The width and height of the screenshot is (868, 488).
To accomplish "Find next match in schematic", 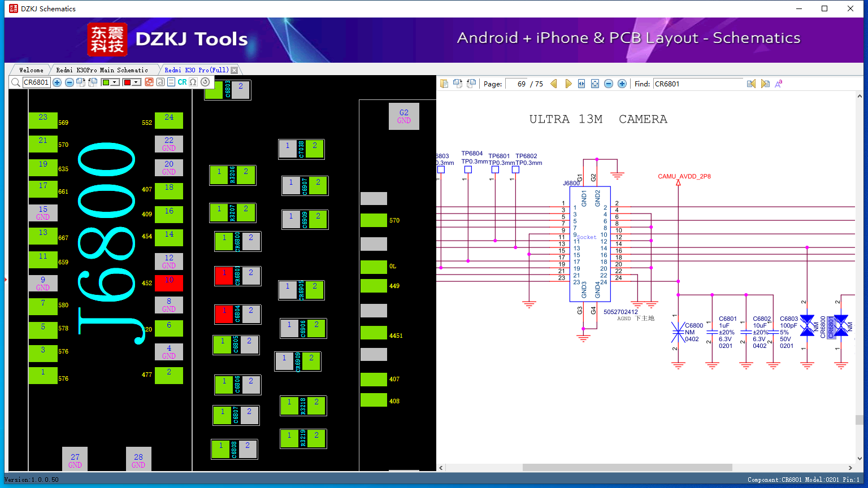I will pyautogui.click(x=765, y=84).
